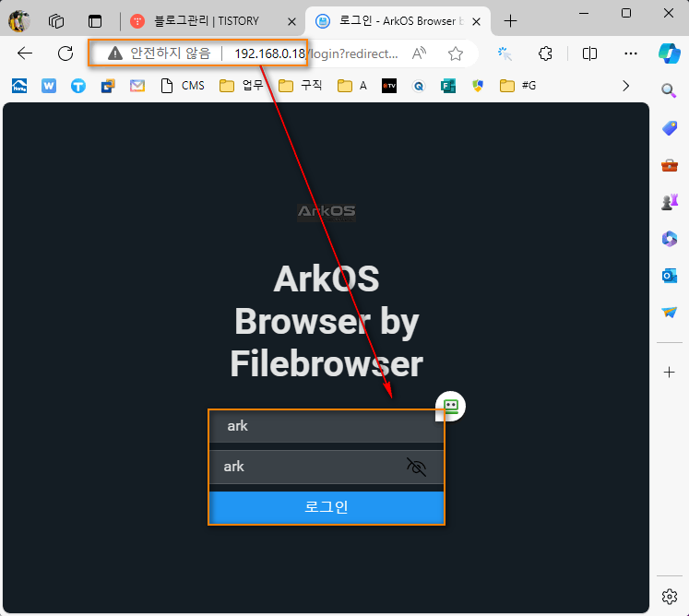Open browser settings and more menu
Viewport: 689px width, 616px height.
click(631, 53)
